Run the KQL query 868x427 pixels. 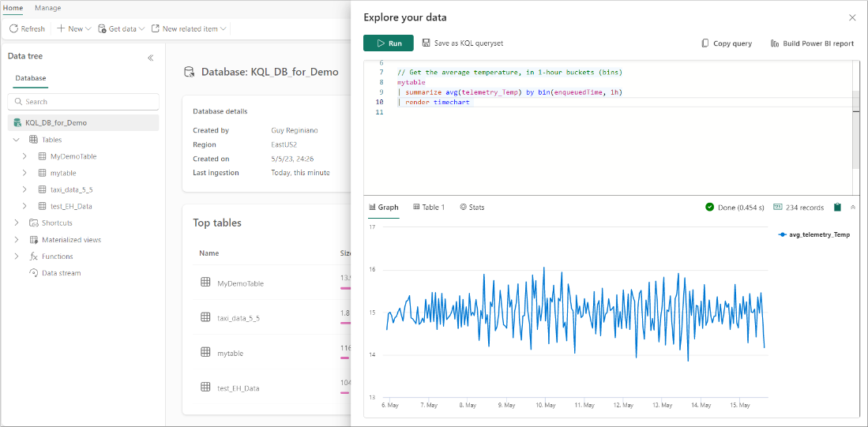(x=388, y=43)
